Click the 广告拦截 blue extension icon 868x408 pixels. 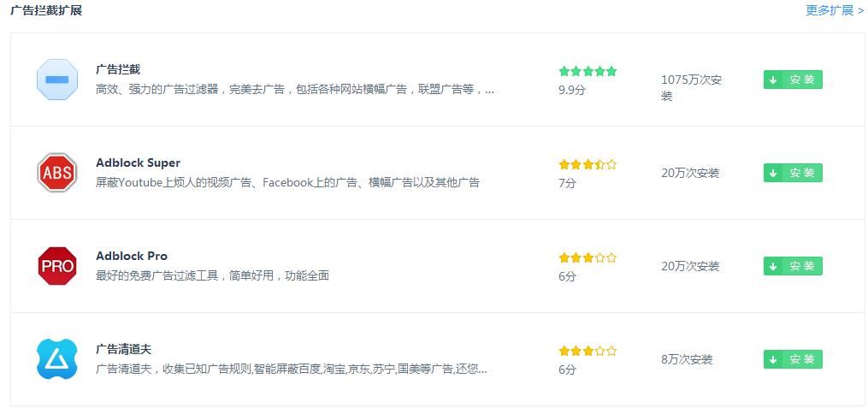pos(57,80)
